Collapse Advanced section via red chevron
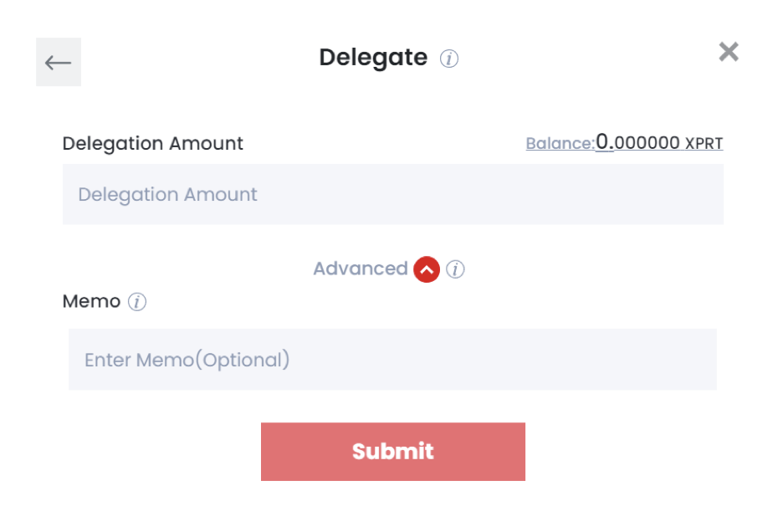783x532 pixels. [427, 269]
